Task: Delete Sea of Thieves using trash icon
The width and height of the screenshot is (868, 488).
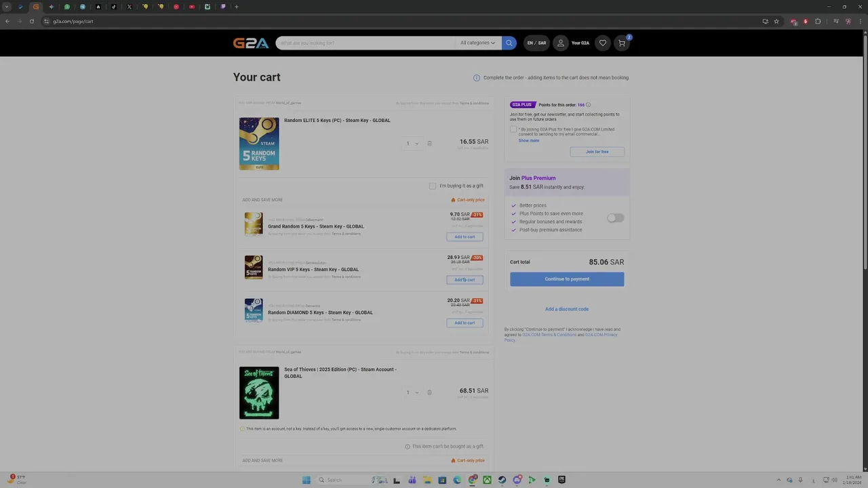Action: point(429,392)
